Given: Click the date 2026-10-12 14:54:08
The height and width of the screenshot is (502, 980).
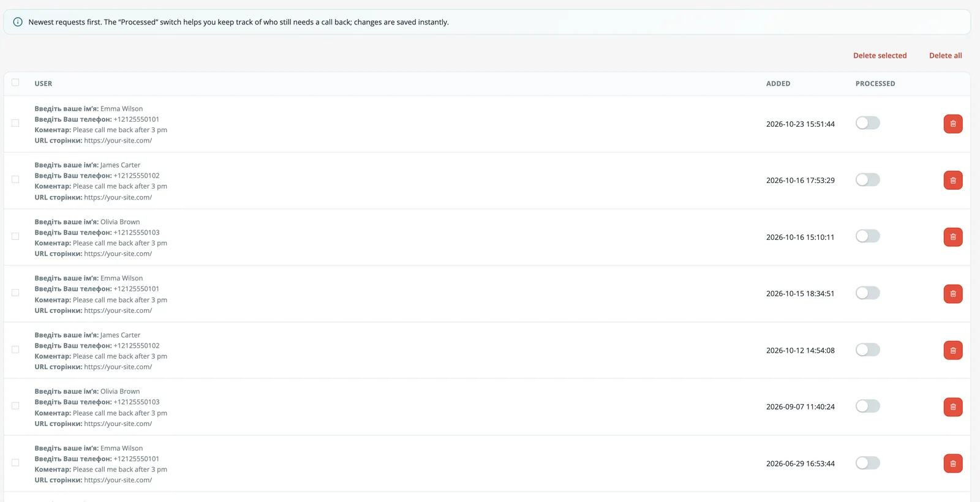Looking at the screenshot, I should (x=800, y=351).
